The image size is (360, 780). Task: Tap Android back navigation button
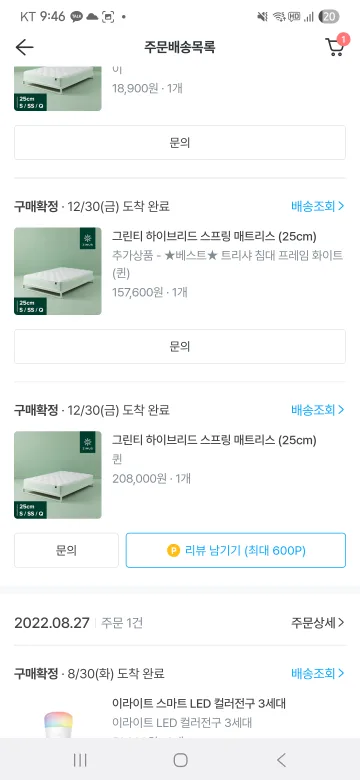281,760
